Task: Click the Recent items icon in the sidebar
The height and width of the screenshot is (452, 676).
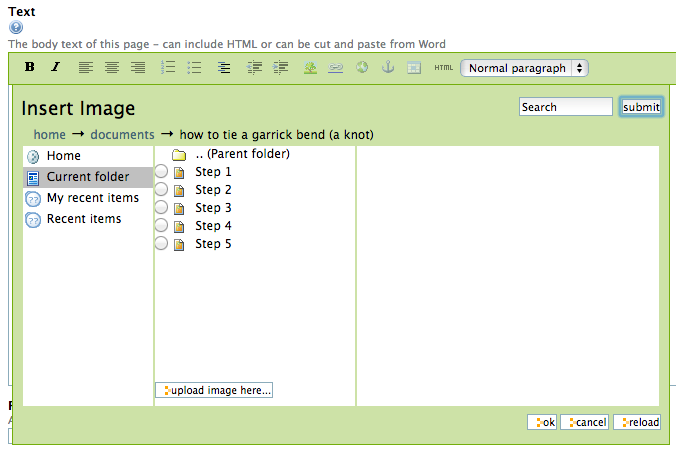Action: coord(33,220)
